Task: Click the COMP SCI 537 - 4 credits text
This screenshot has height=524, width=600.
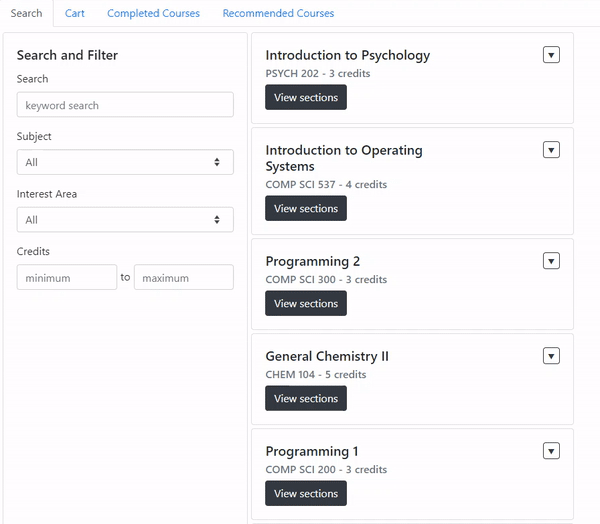Action: click(x=326, y=184)
